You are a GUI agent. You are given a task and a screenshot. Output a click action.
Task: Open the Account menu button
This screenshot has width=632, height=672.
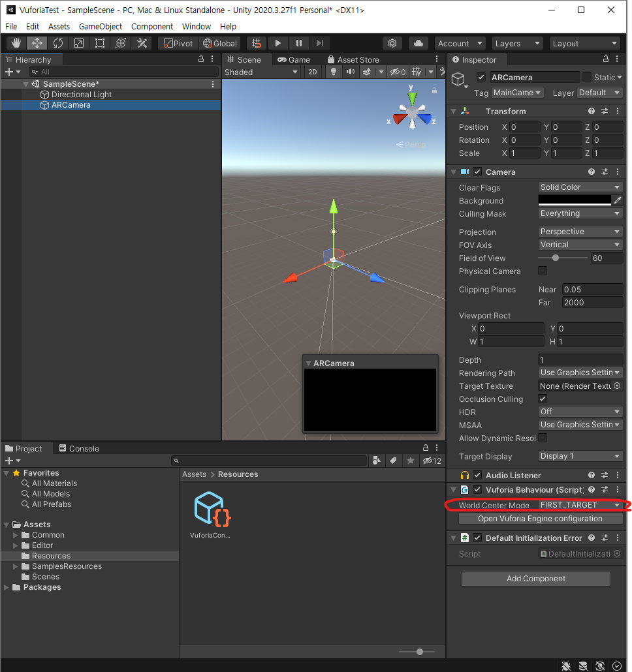click(460, 43)
